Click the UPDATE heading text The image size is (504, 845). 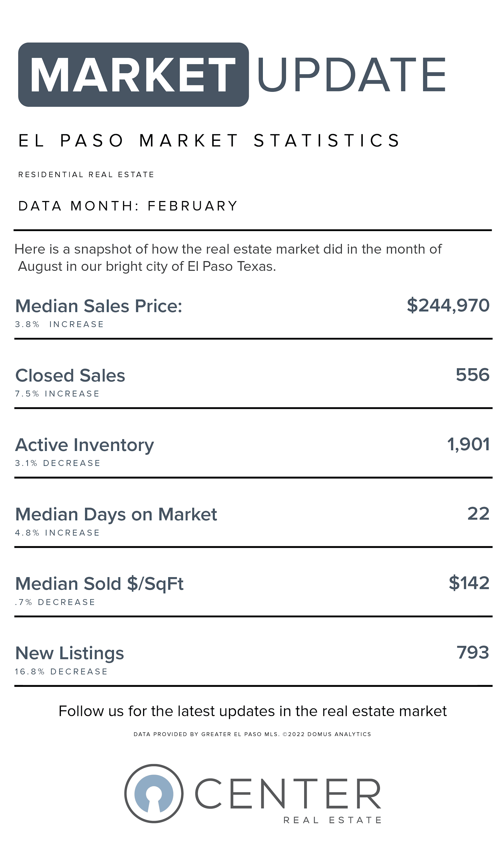pos(351,74)
